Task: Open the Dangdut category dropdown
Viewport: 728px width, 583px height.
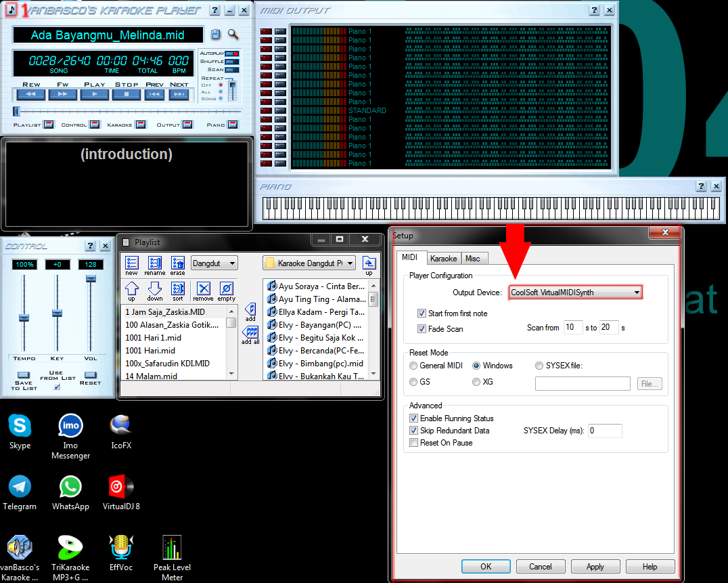Action: pyautogui.click(x=214, y=263)
